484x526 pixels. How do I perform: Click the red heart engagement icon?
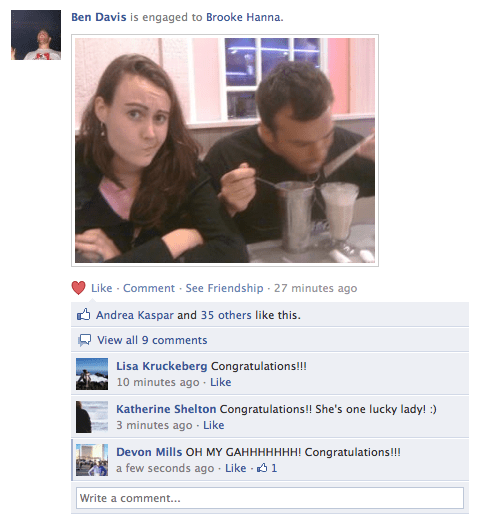point(78,288)
